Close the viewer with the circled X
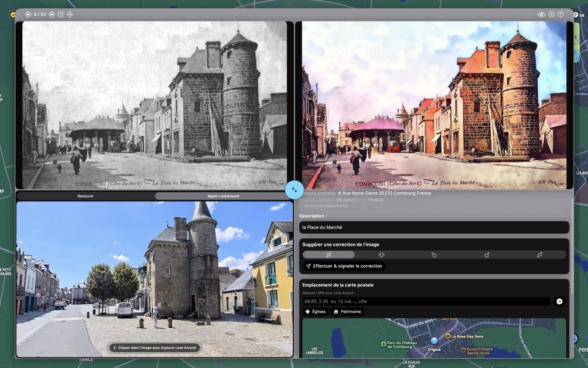The width and height of the screenshot is (588, 368). click(551, 14)
